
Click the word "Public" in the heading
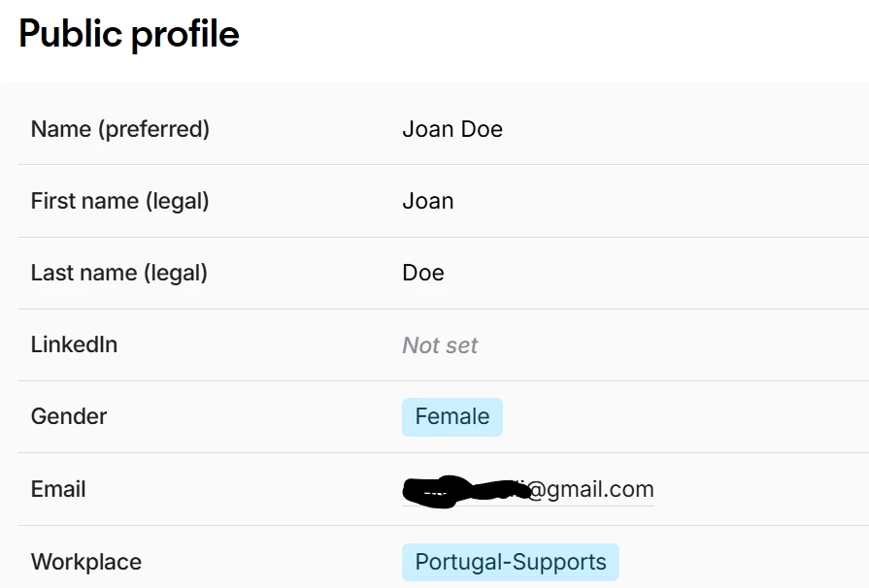coord(71,34)
